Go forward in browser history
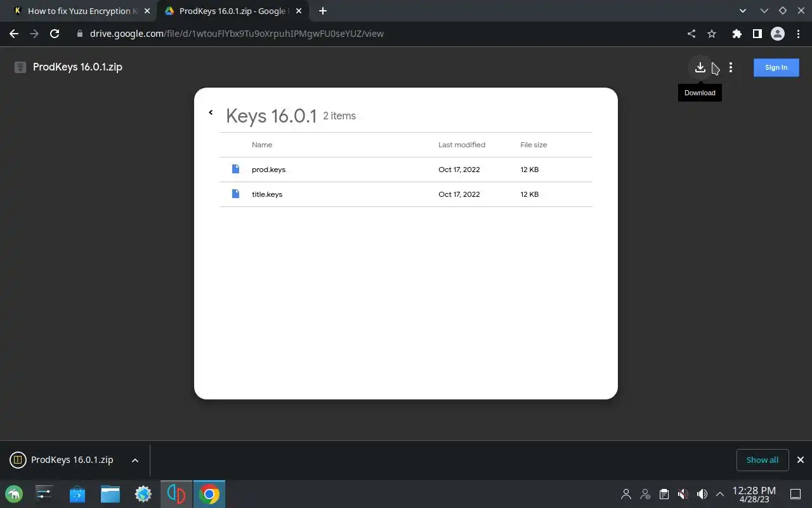This screenshot has height=508, width=812. pos(34,34)
